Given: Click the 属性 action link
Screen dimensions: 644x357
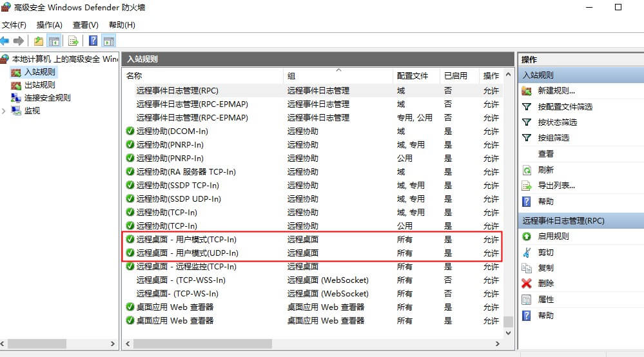Looking at the screenshot, I should point(546,300).
